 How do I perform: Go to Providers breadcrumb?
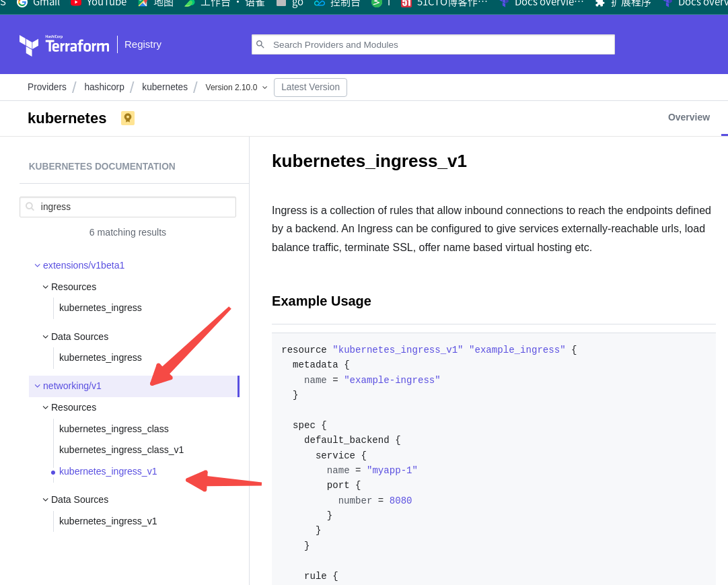(x=47, y=87)
